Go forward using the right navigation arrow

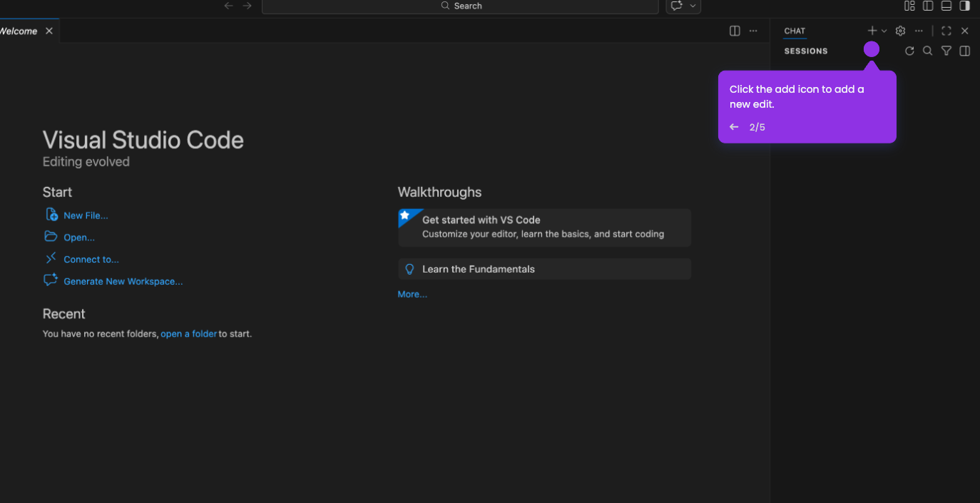(247, 6)
